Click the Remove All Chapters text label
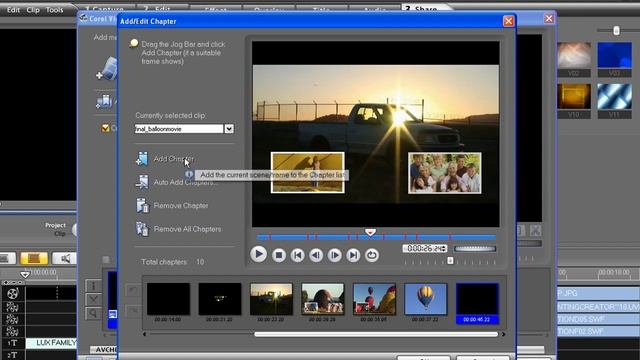The height and width of the screenshot is (360, 640). click(187, 229)
